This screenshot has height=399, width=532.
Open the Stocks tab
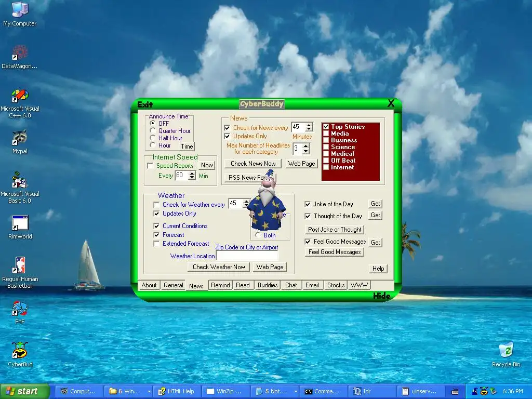point(336,285)
